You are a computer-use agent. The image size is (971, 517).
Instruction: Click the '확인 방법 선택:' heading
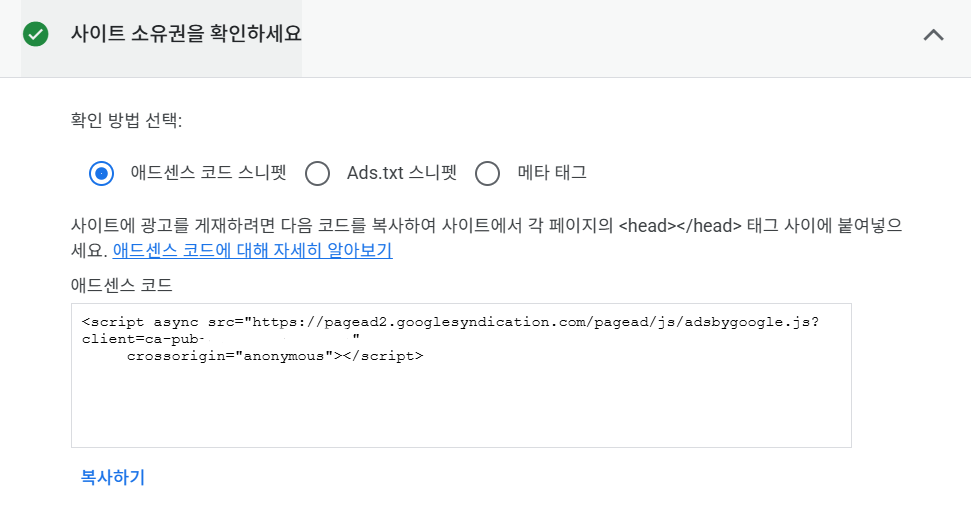126,121
